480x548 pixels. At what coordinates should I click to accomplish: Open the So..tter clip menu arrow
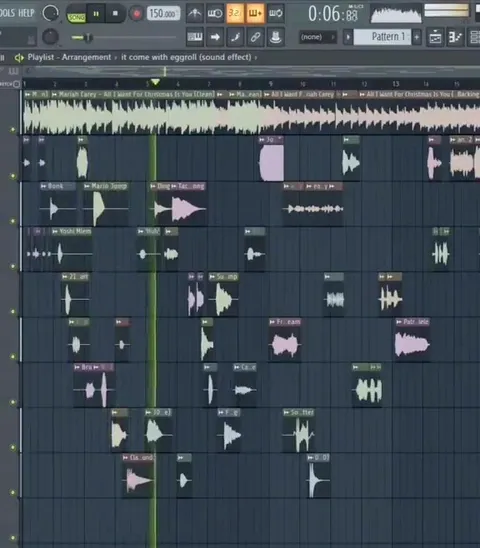coord(286,412)
